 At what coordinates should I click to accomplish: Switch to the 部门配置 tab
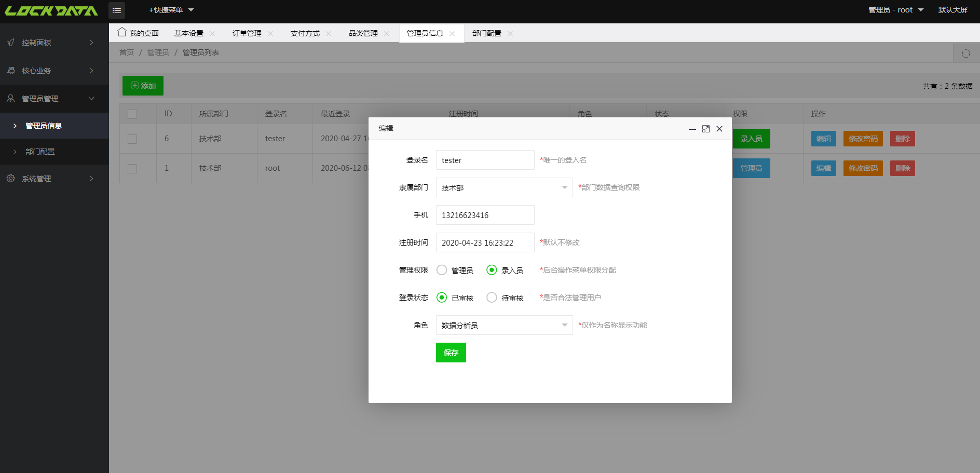coord(486,33)
